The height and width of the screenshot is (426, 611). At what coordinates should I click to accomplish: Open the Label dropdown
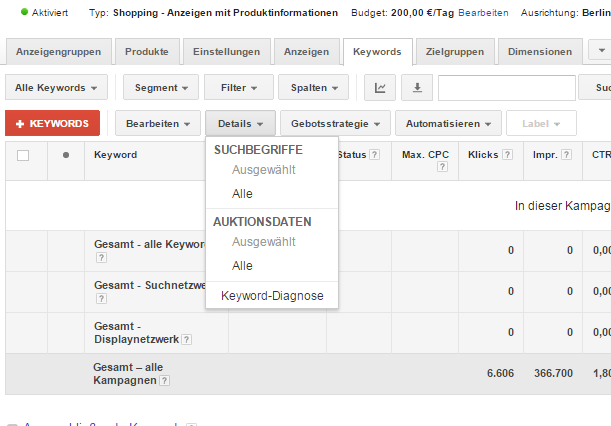coord(541,124)
